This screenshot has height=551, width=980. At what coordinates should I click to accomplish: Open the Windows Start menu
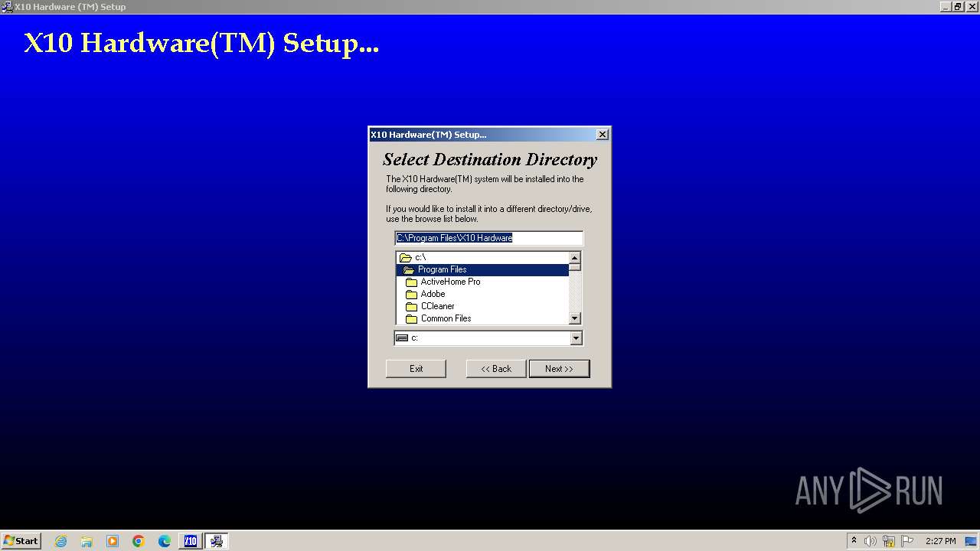coord(21,540)
